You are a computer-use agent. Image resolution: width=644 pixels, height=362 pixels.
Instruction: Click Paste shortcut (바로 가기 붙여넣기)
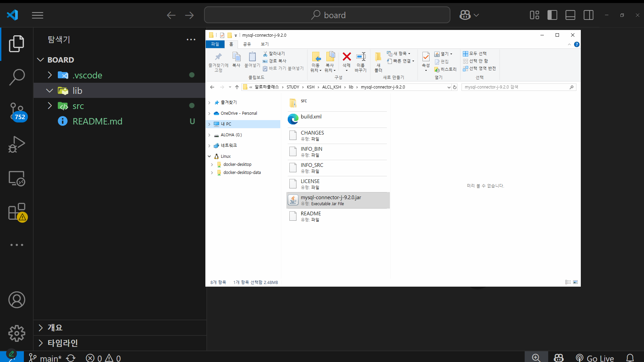click(283, 69)
